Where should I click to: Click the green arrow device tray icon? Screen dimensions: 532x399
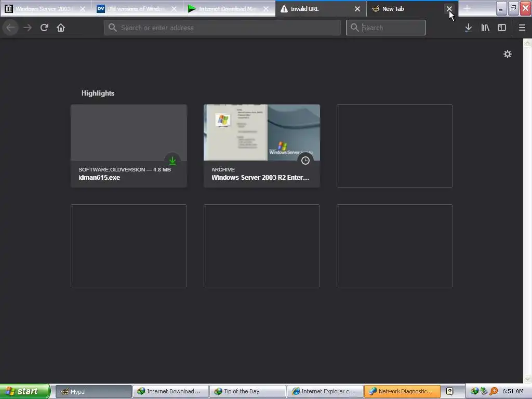[484, 391]
